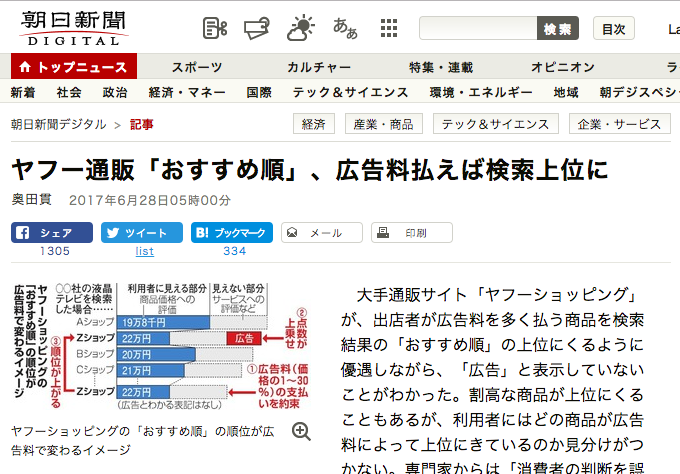
Task: Print the article with 印刷
Action: click(x=412, y=232)
